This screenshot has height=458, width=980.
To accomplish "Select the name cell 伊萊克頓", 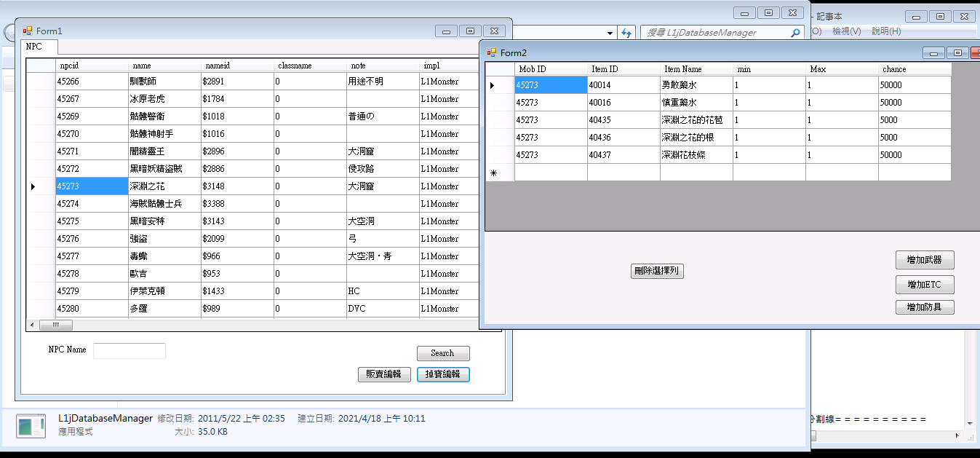I will pos(164,291).
